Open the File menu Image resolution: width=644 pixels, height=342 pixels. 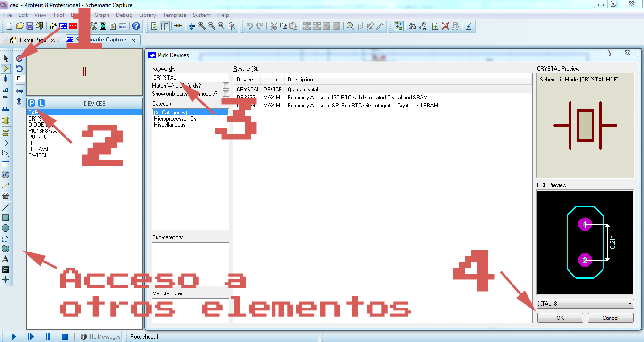point(8,15)
